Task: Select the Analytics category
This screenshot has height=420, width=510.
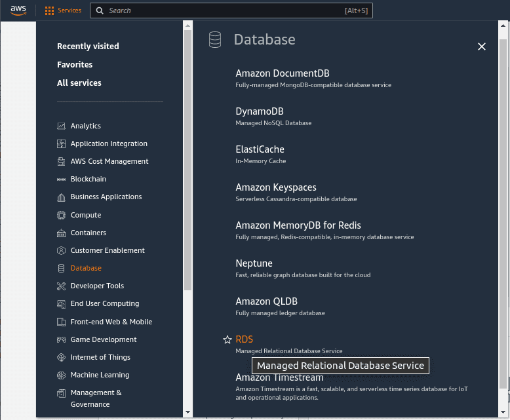Action: (x=85, y=126)
